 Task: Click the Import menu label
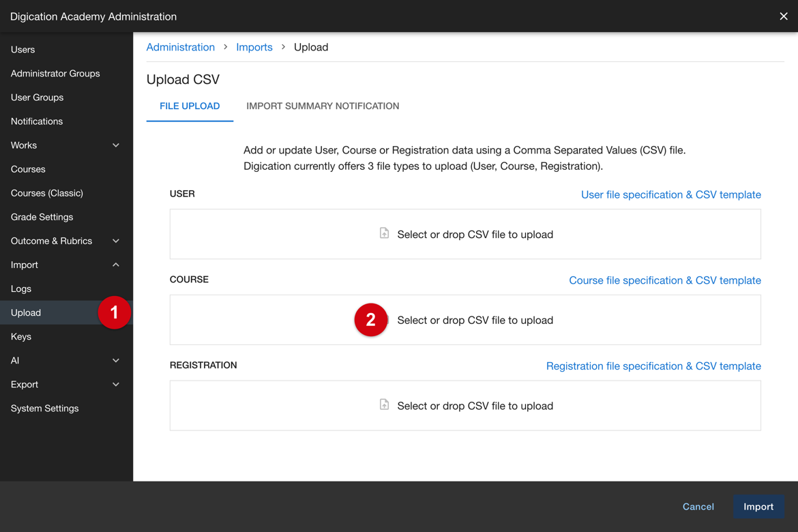(x=25, y=265)
